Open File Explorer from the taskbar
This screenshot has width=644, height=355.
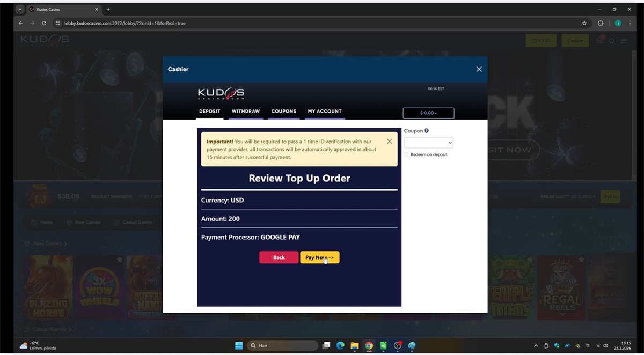[355, 346]
